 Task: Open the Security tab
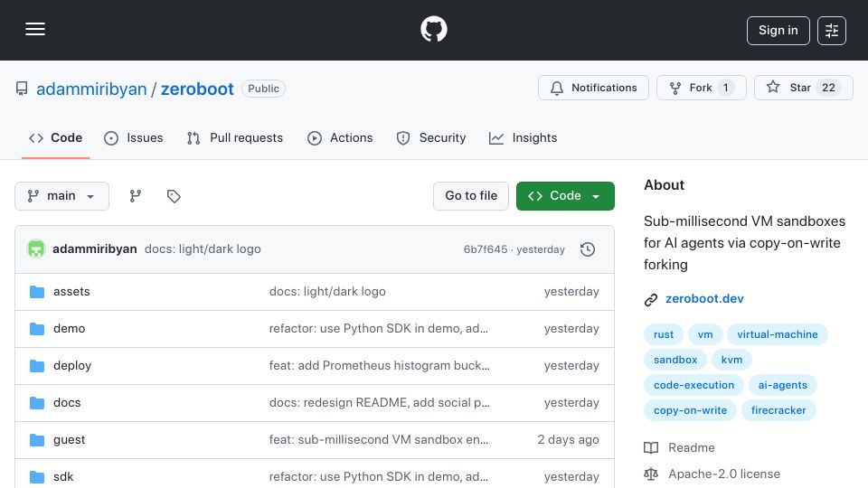click(431, 137)
